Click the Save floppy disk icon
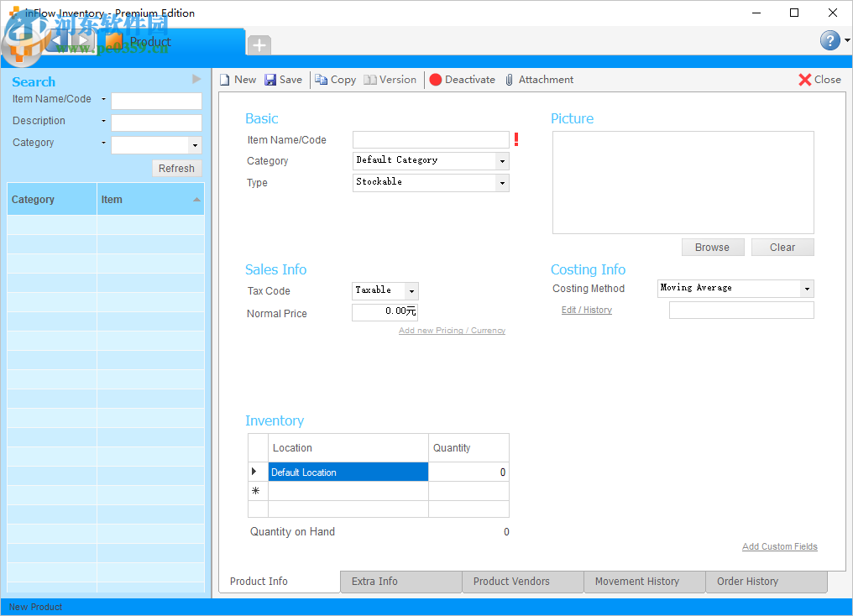The height and width of the screenshot is (616, 853). [270, 80]
